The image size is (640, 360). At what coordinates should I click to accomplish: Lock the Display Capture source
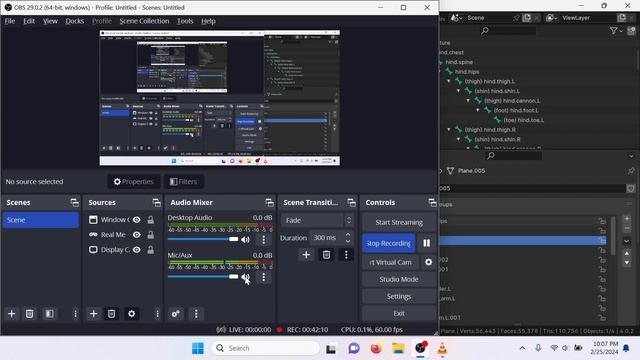(151, 249)
